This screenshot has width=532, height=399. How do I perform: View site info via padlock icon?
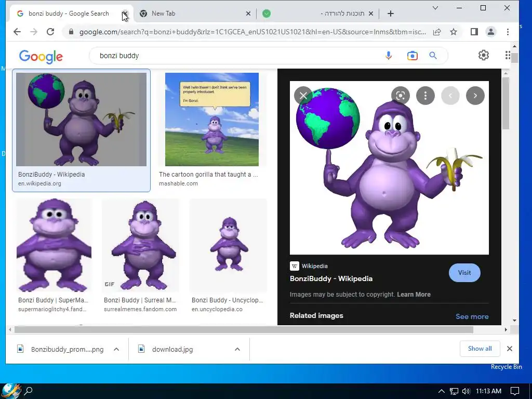coord(71,32)
